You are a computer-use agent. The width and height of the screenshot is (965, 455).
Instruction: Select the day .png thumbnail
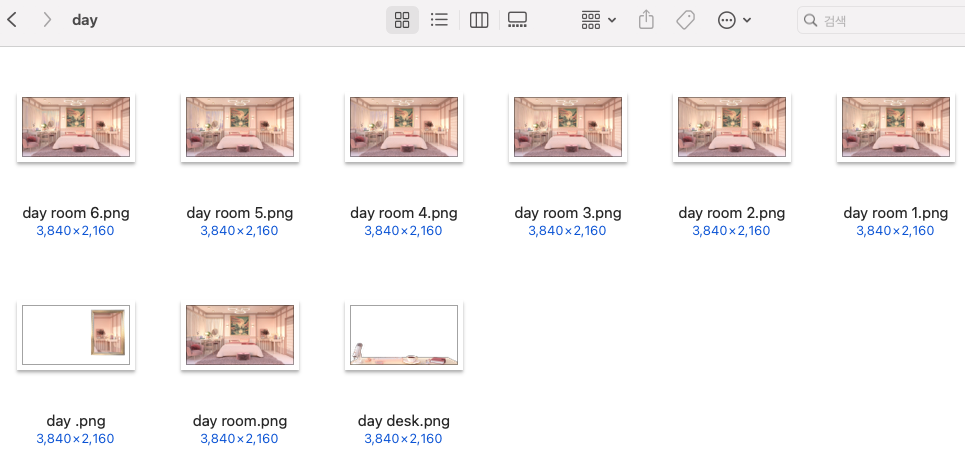[76, 335]
